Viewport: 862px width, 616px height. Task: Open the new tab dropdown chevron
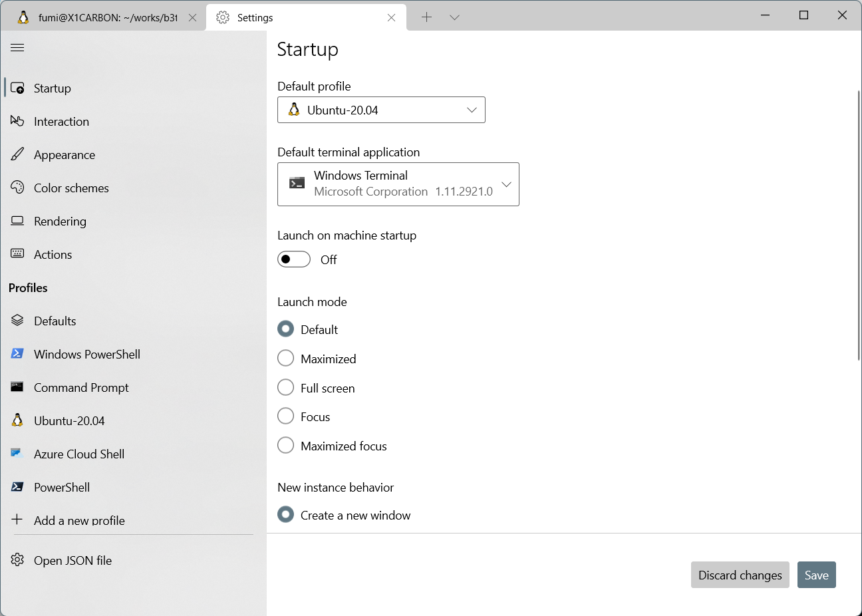click(454, 17)
